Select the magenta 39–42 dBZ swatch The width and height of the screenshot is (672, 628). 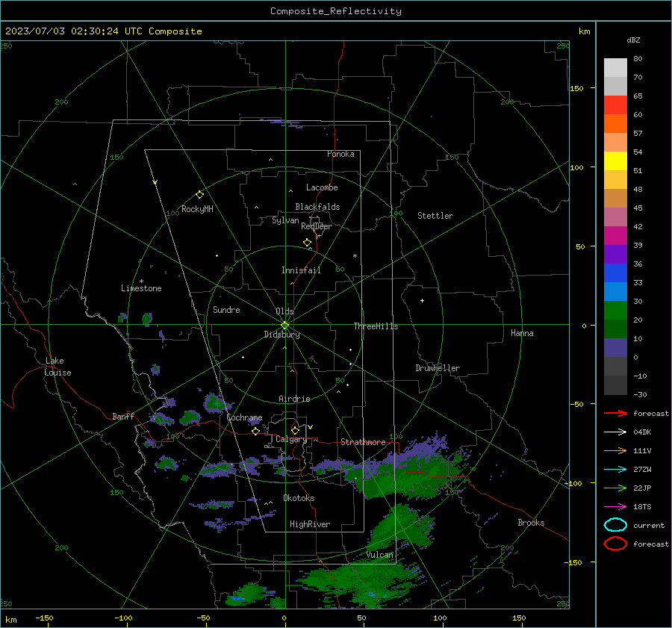coord(615,236)
